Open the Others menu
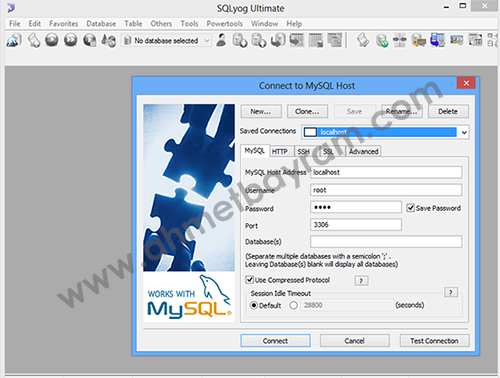Screen dimensions: 500x378 pos(161,24)
